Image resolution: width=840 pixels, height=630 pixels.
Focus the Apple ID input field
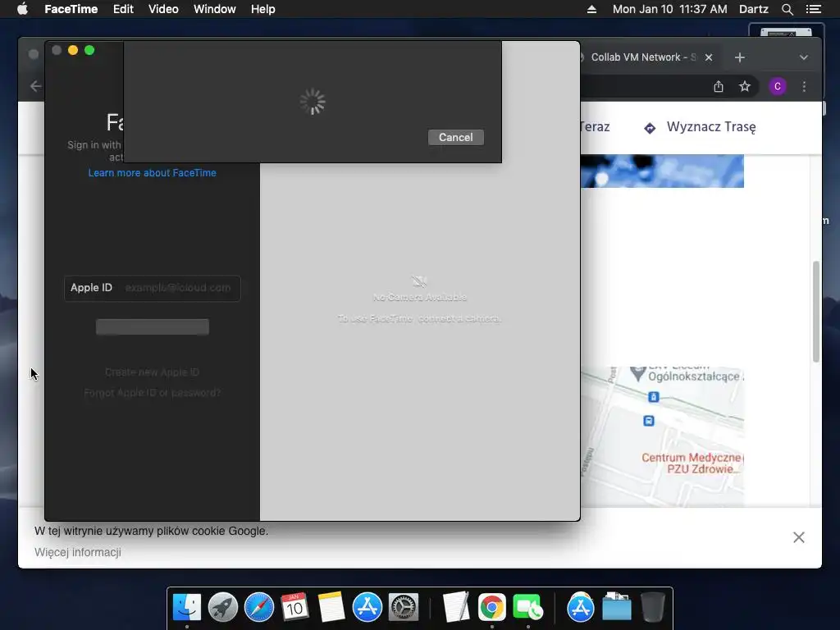(x=152, y=288)
